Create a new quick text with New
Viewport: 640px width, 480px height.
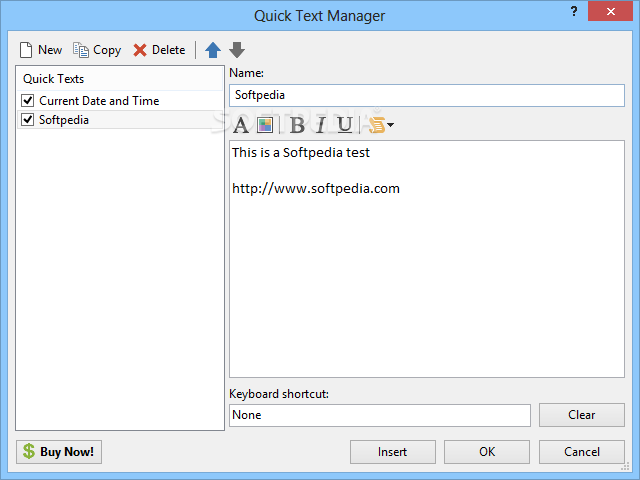click(x=41, y=50)
